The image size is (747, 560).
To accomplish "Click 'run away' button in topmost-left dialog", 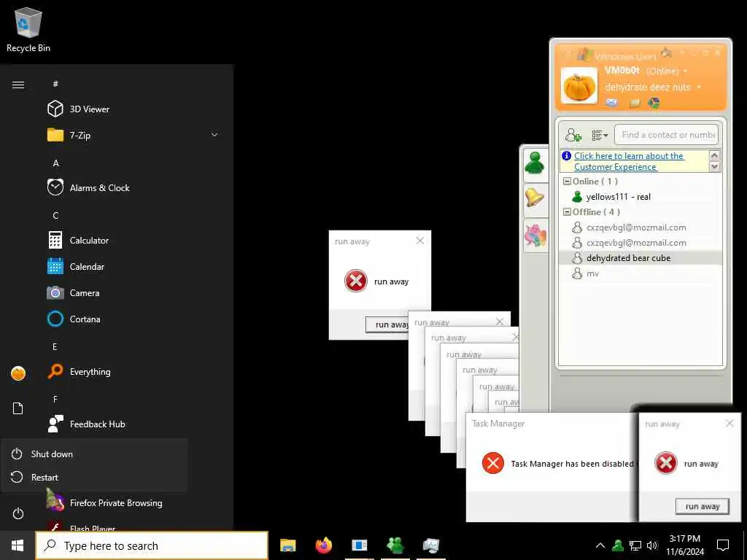I will click(387, 324).
